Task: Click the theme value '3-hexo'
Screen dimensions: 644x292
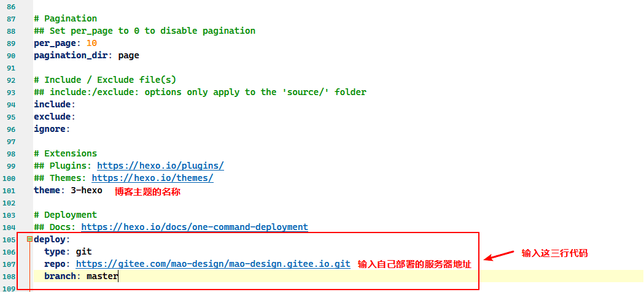Action: click(87, 190)
